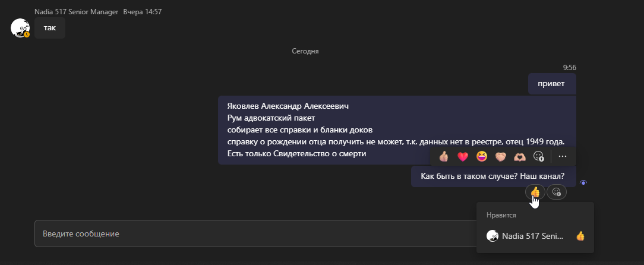Click the 'привет' message bubble
Viewport: 644px width, 265px height.
coord(552,84)
